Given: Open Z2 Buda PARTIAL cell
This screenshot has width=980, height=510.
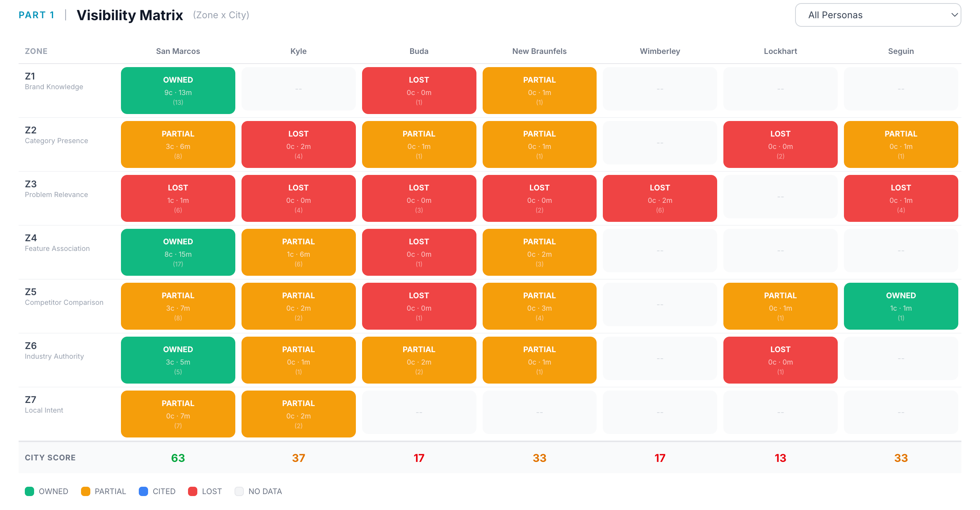Looking at the screenshot, I should [x=419, y=144].
